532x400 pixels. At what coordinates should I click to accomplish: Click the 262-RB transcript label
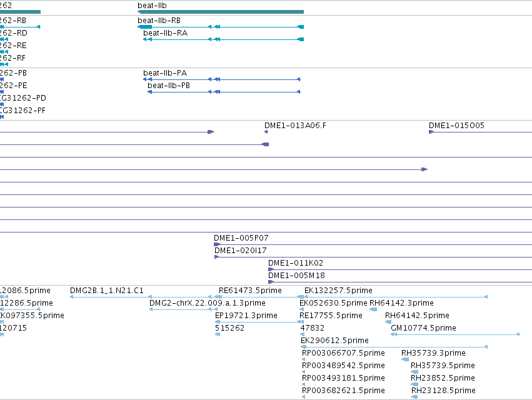coord(13,21)
